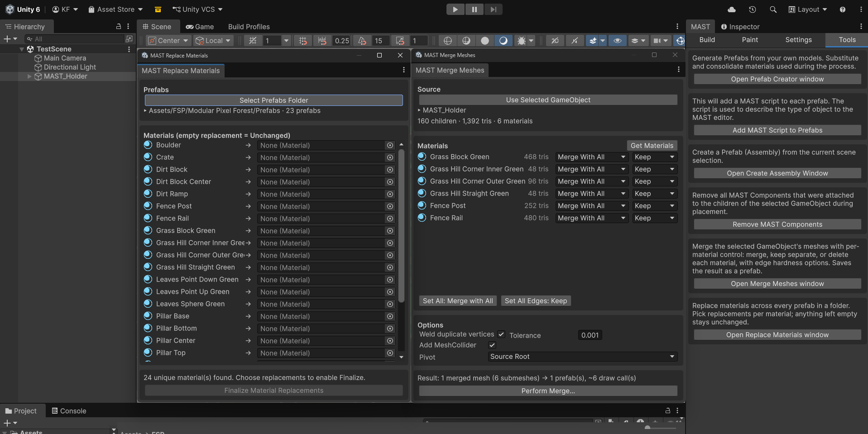Open the Keep edge dropdown for Fence Rail
868x434 pixels.
coord(655,218)
